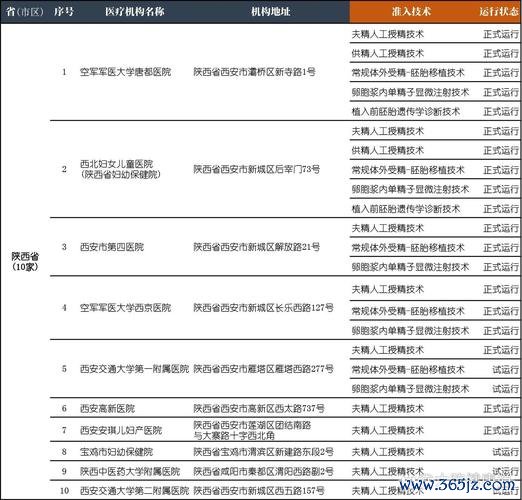Viewport: 522px width, 500px height.
Task: Select 夫精人工授精技术 for 西安高新医院
Action: point(388,408)
